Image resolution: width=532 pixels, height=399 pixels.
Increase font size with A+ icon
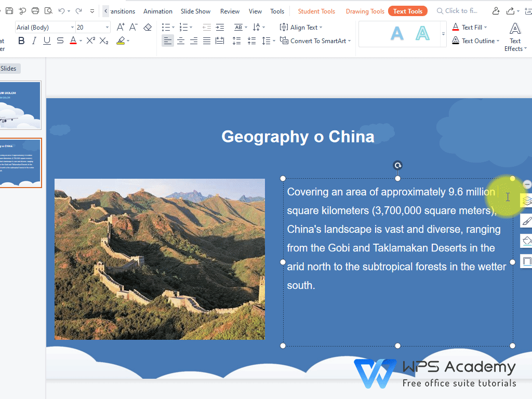pos(121,27)
